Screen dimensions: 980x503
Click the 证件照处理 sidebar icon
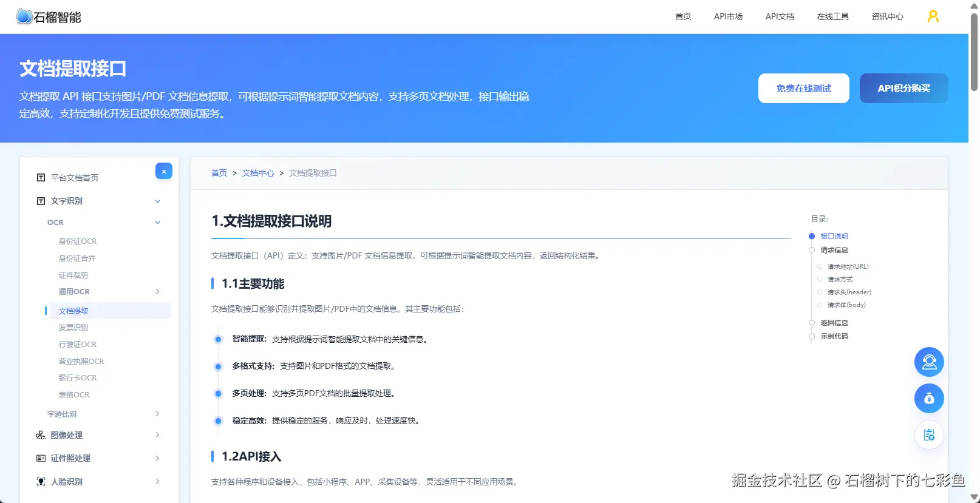click(x=41, y=458)
